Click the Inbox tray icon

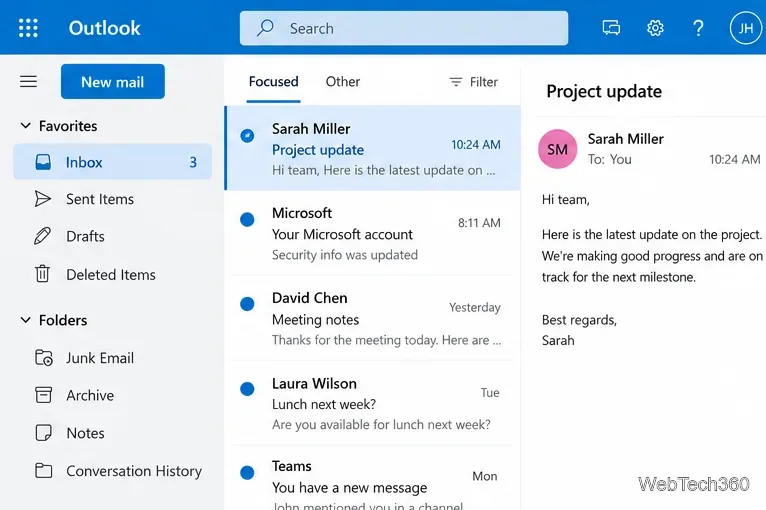click(43, 162)
